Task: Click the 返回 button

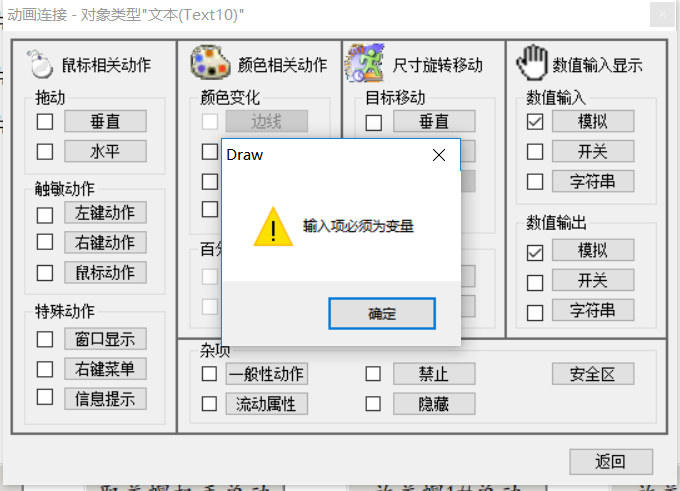Action: click(611, 462)
